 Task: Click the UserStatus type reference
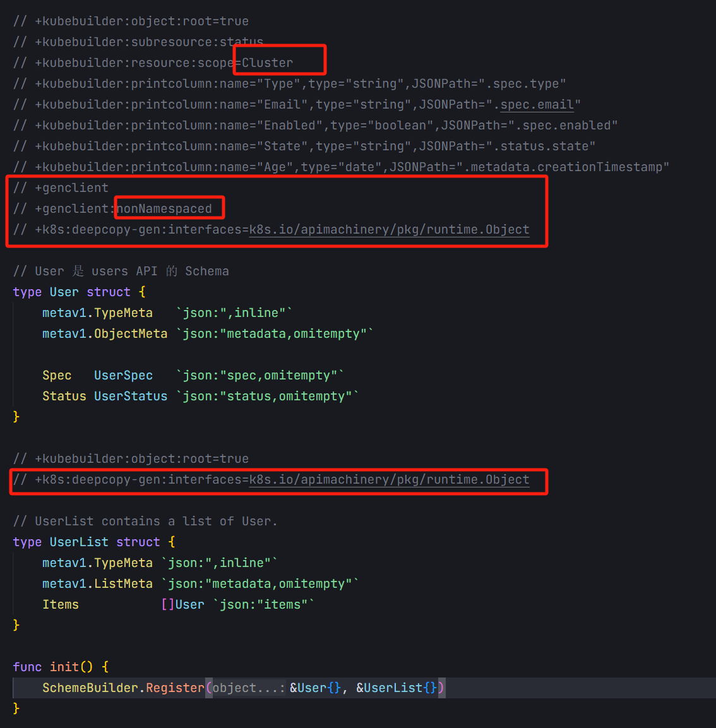point(131,396)
